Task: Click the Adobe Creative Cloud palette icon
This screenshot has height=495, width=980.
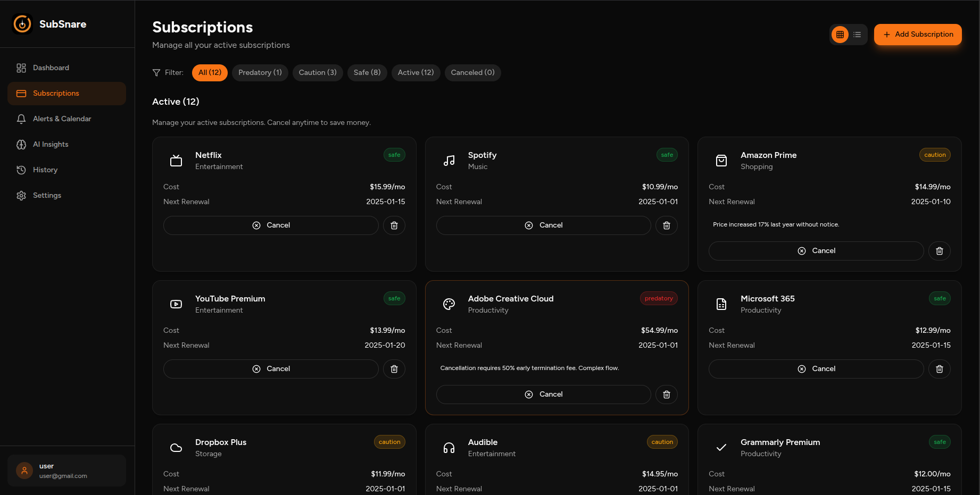Action: (x=449, y=304)
